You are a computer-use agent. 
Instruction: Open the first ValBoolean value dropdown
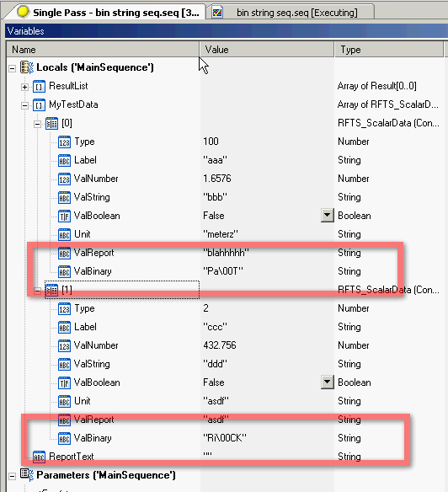pos(328,216)
